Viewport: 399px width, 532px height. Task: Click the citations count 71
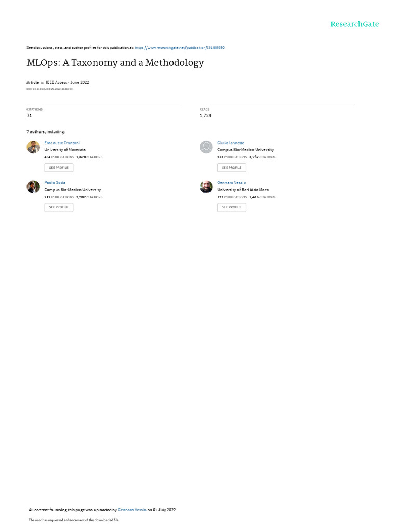[x=29, y=116]
